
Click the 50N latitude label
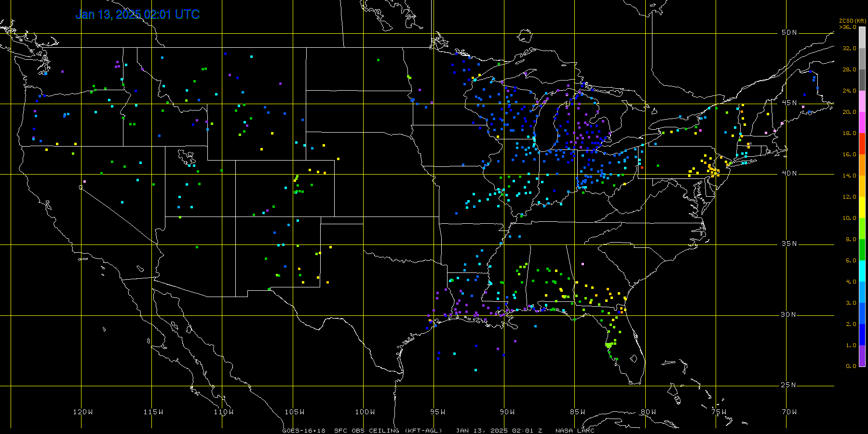pyautogui.click(x=789, y=32)
